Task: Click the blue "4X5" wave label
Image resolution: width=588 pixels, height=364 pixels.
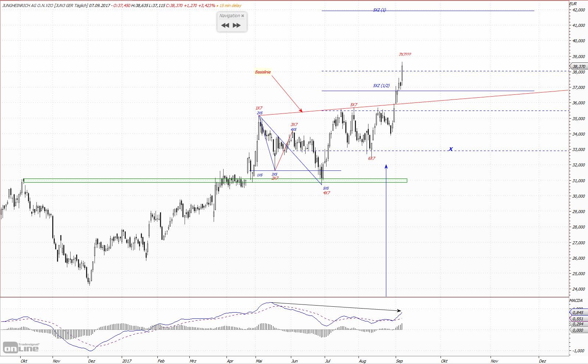Action: (x=293, y=130)
